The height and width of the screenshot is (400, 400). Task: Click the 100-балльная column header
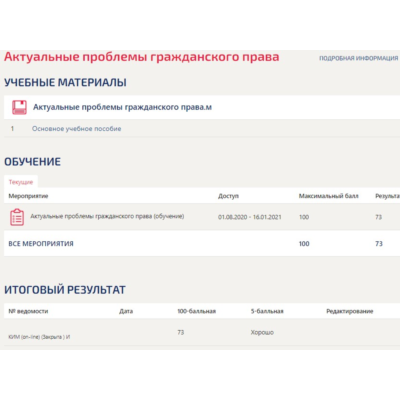197,311
